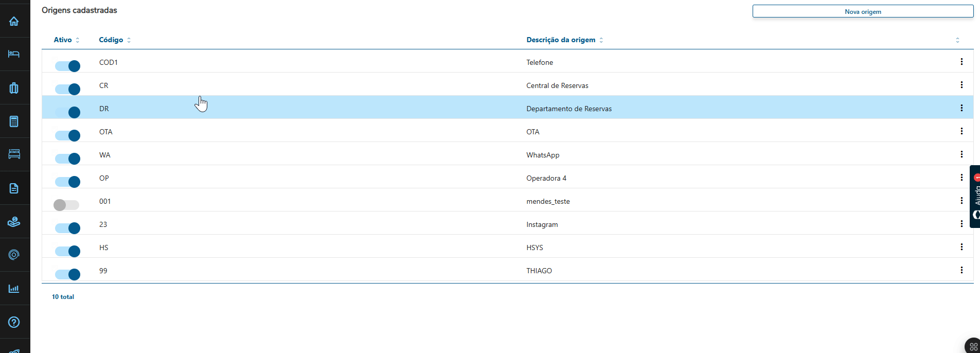The height and width of the screenshot is (353, 980).
Task: Toggle active switch for CR row
Action: tap(67, 89)
